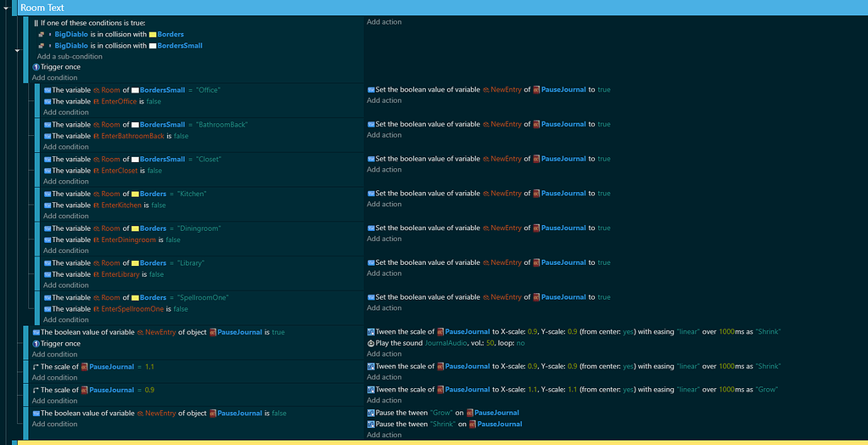The height and width of the screenshot is (445, 868).
Task: Click the Pause the tween "Shrink" action icon
Action: 371,424
